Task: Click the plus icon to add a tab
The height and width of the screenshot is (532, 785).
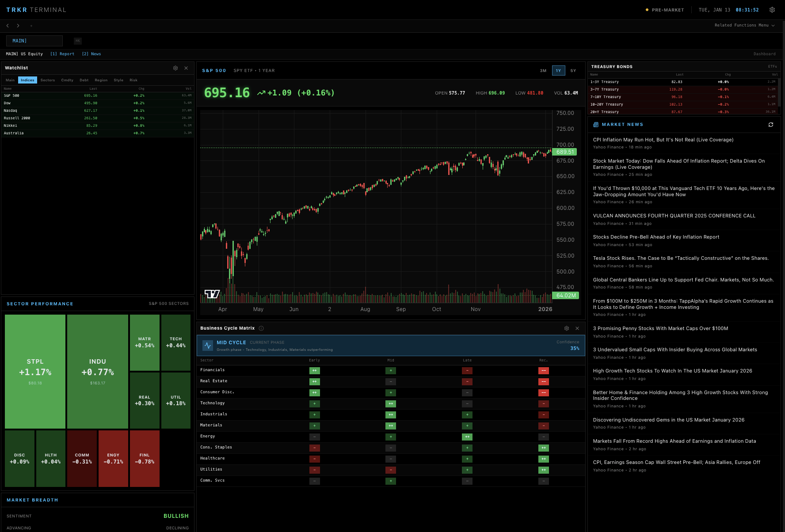Action: pos(31,26)
